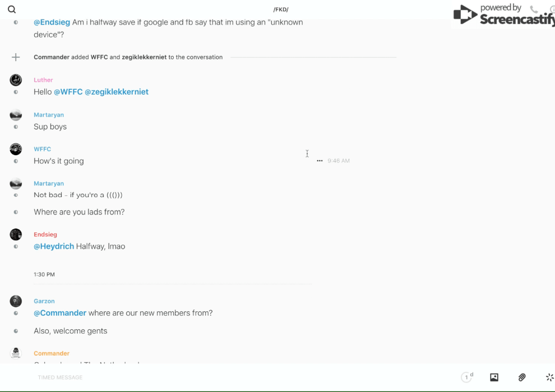Click the Commander sender name in orange
This screenshot has width=555, height=392.
pyautogui.click(x=52, y=353)
